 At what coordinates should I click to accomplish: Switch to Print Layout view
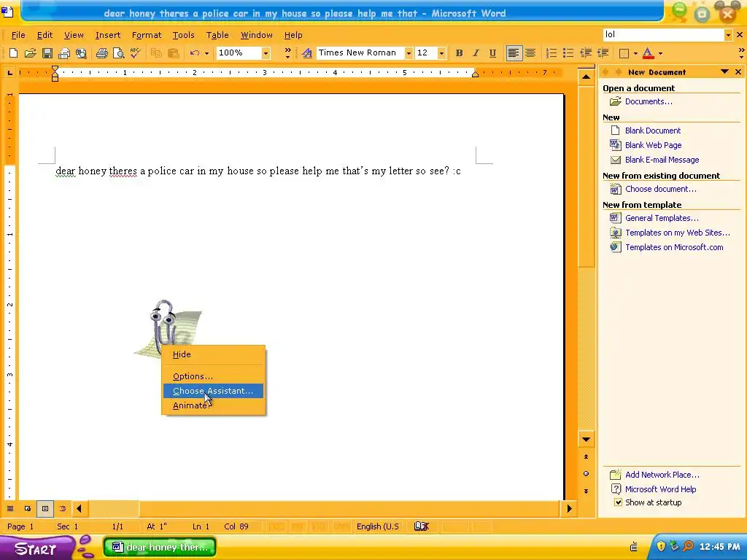pyautogui.click(x=45, y=508)
